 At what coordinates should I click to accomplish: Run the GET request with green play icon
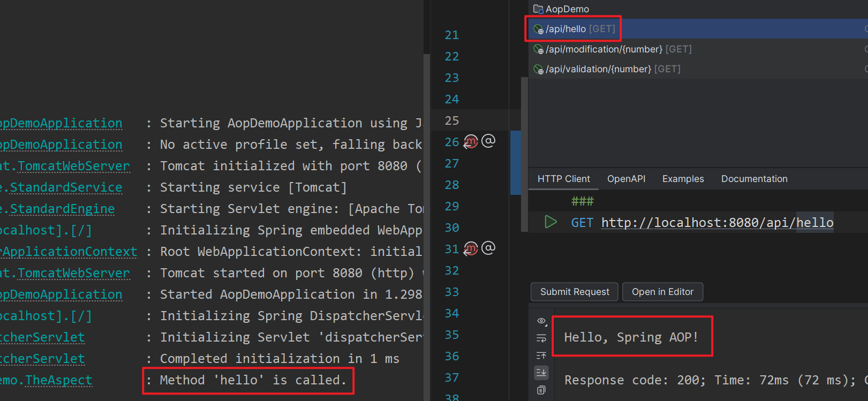(550, 222)
